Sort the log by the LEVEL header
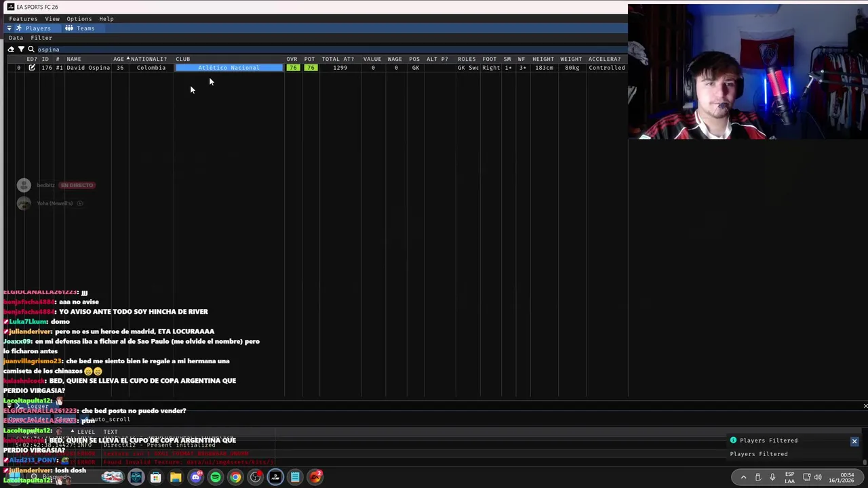This screenshot has height=488, width=868. (86, 432)
